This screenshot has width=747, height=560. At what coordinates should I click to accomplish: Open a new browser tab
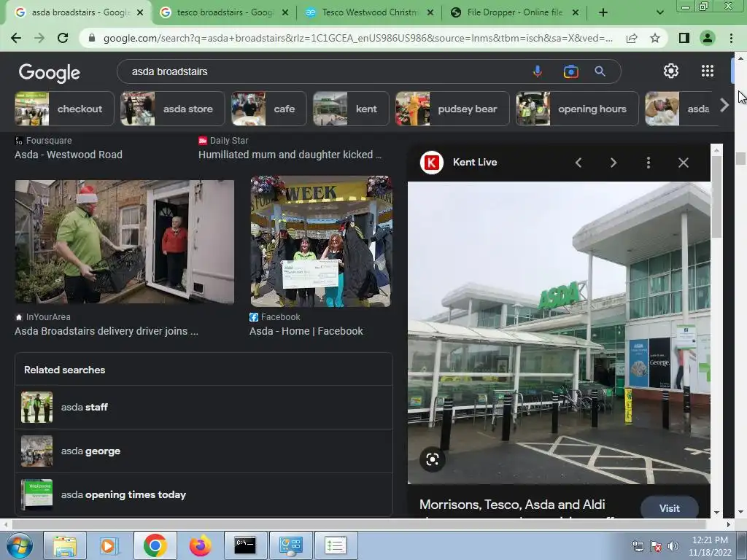(603, 13)
